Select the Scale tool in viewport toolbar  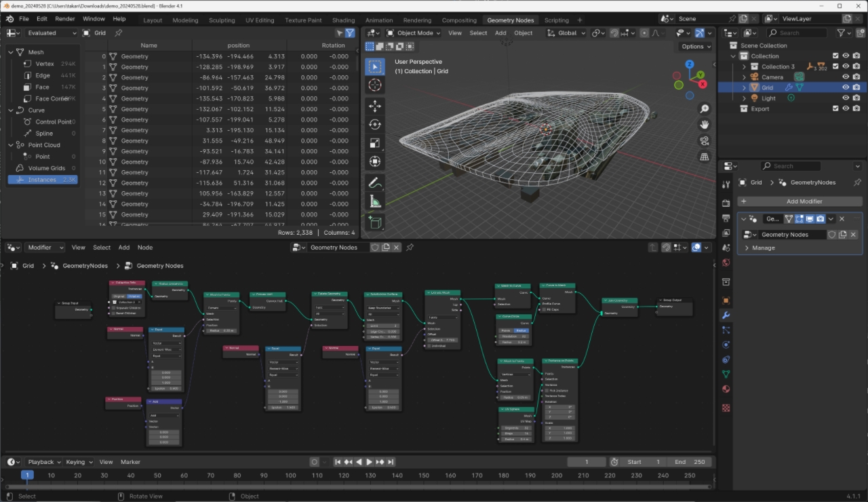[x=375, y=142]
